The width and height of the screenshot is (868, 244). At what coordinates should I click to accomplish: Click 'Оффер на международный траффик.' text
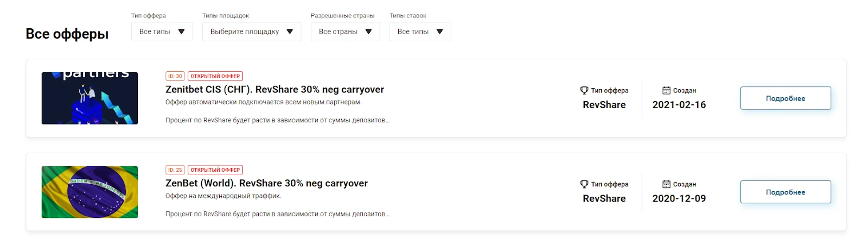click(224, 196)
